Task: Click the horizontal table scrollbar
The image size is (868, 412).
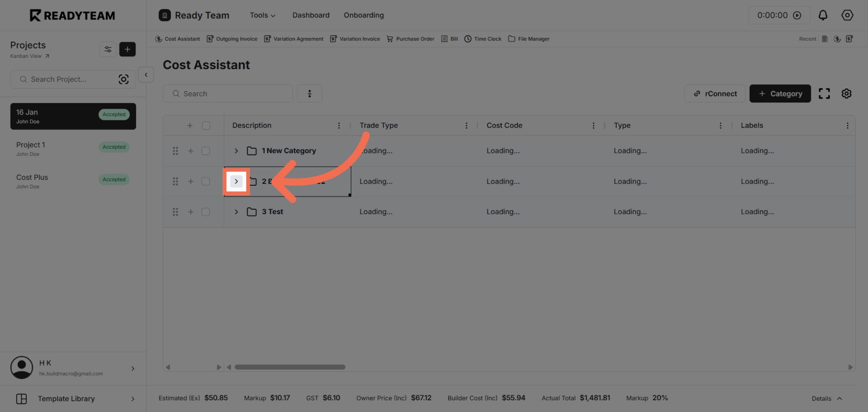Action: coord(290,367)
